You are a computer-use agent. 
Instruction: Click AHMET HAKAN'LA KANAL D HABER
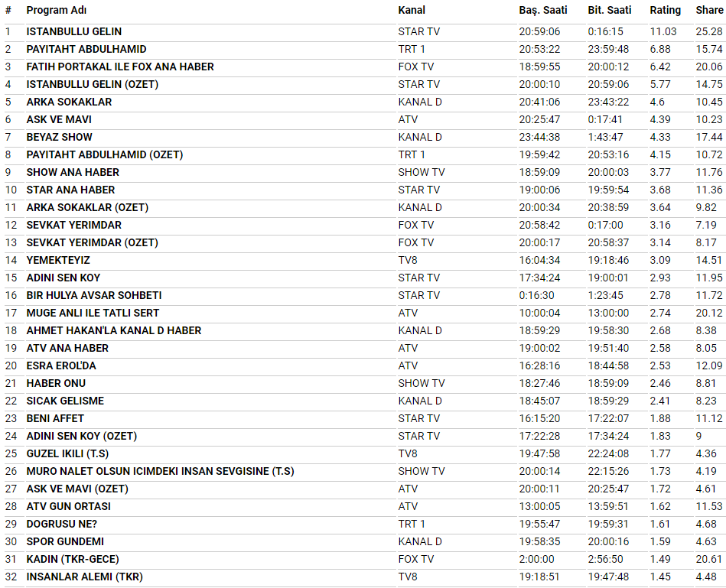[114, 330]
